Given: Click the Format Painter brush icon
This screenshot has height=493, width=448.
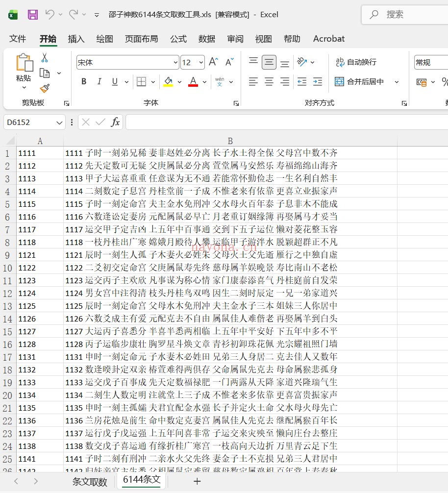Looking at the screenshot, I should coord(45,88).
